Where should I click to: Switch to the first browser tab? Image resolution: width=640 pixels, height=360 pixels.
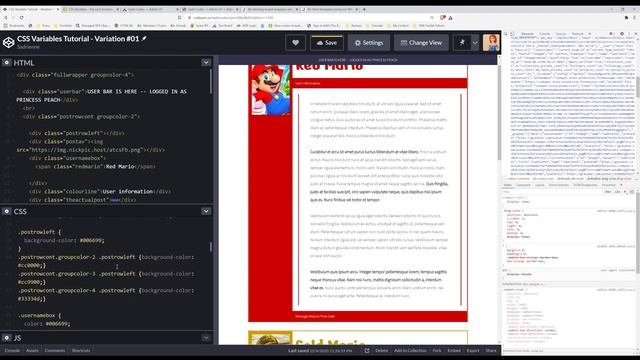coord(31,9)
